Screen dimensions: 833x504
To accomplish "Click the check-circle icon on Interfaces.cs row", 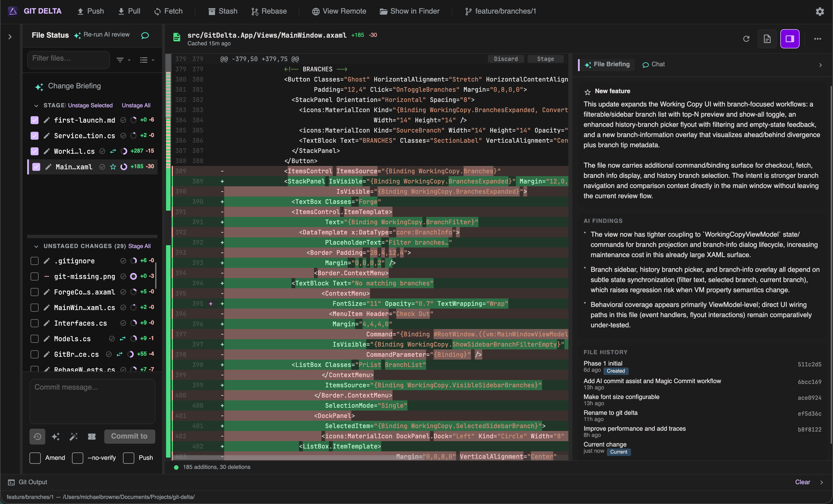I will coord(123,323).
